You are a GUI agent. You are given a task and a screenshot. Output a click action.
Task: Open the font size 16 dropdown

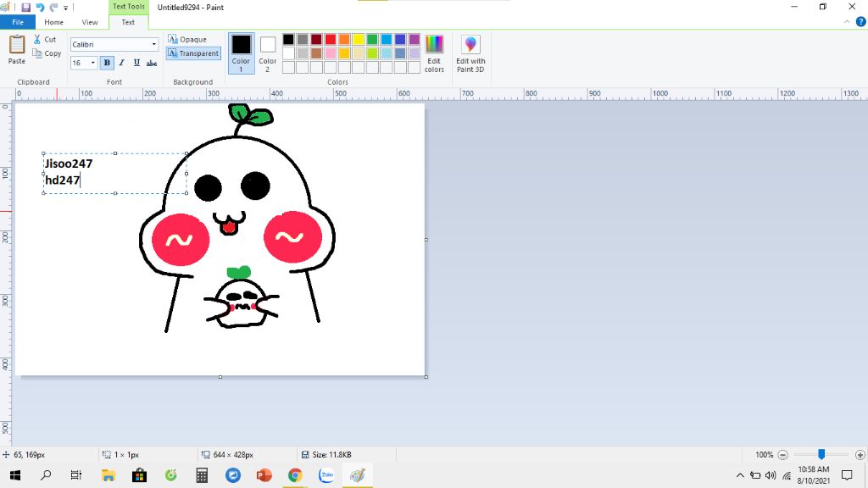pyautogui.click(x=93, y=63)
